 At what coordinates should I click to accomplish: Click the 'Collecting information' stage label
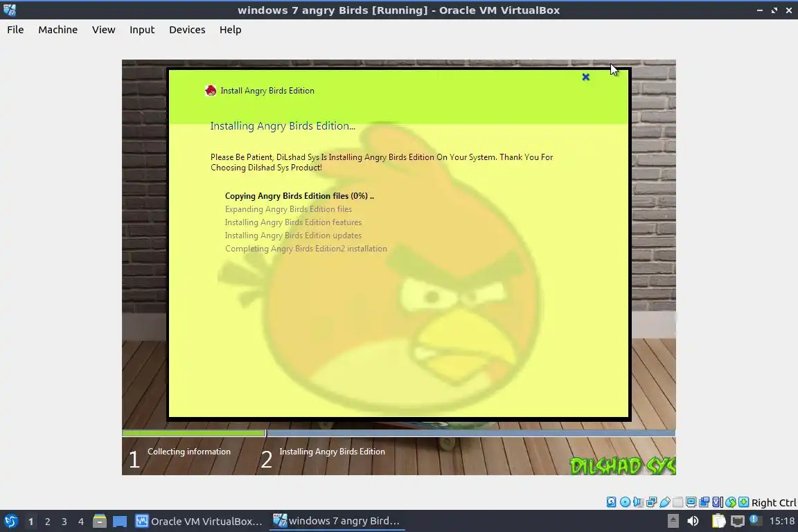pyautogui.click(x=189, y=452)
